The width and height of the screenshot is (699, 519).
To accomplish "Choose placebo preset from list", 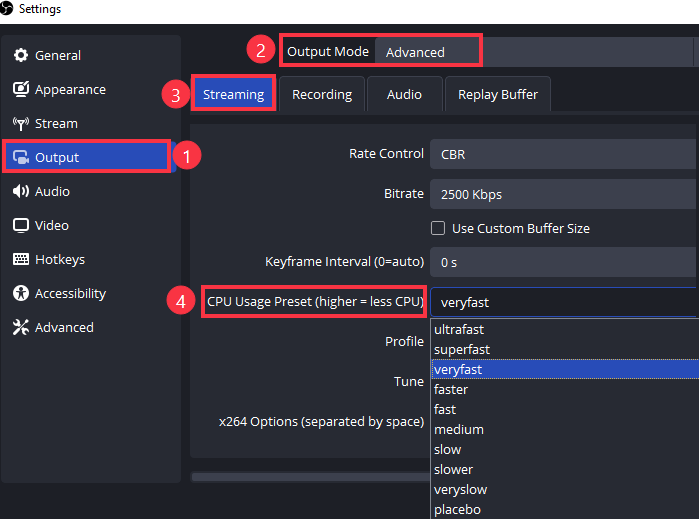I will point(565,509).
